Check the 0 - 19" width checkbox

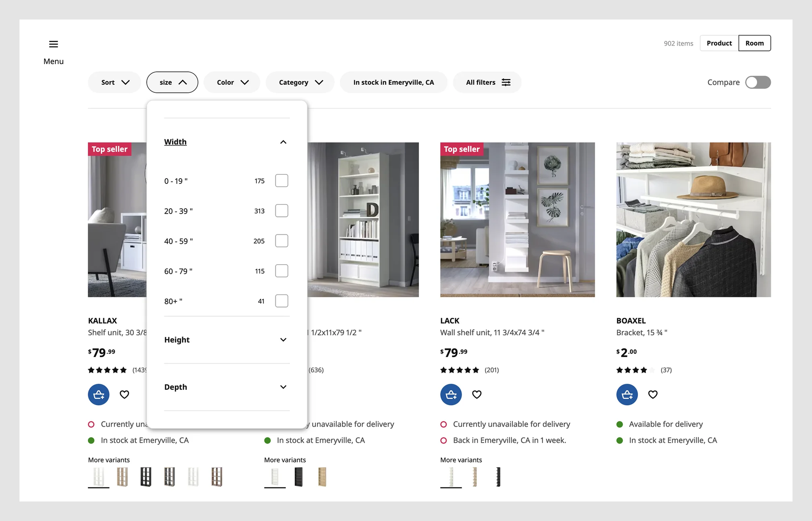[x=281, y=181]
